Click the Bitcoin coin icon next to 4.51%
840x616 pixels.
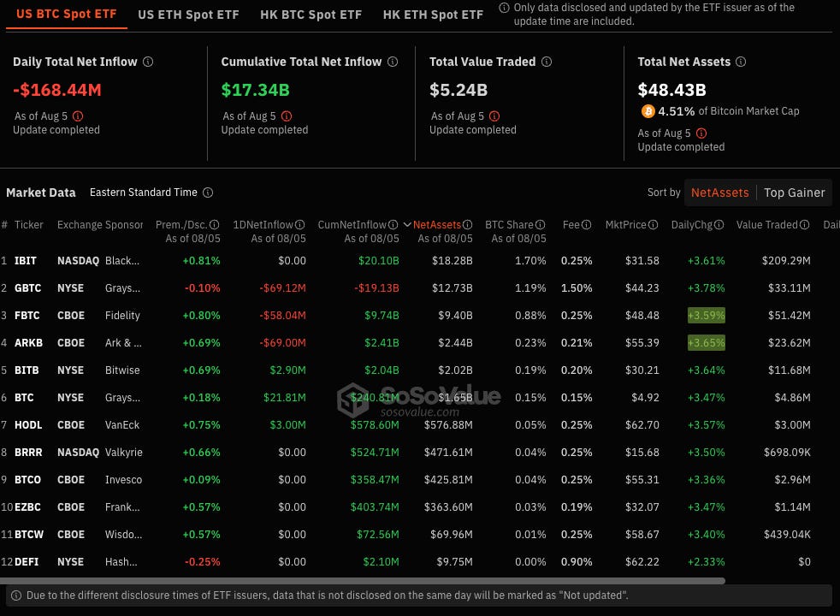point(648,111)
